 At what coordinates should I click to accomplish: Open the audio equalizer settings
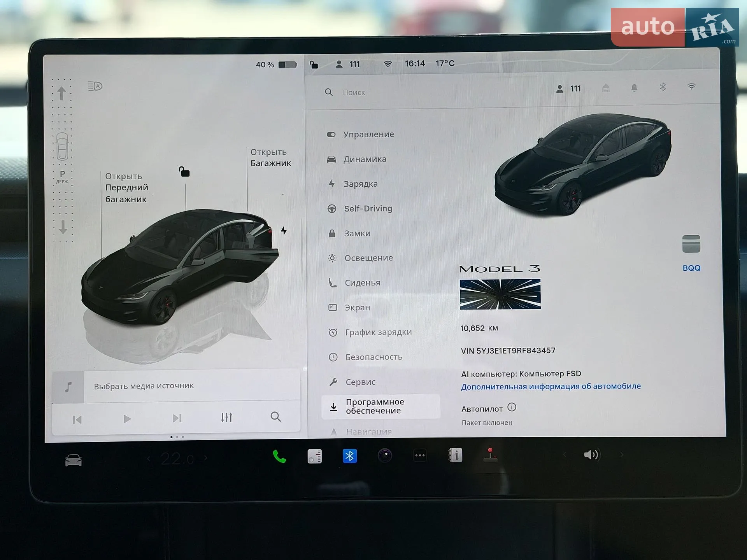tap(226, 417)
